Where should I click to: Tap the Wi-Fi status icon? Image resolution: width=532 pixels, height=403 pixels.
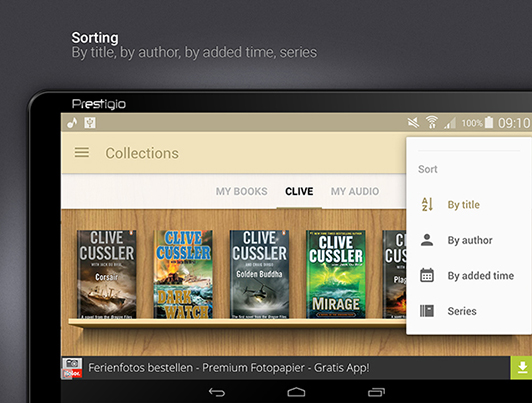432,122
